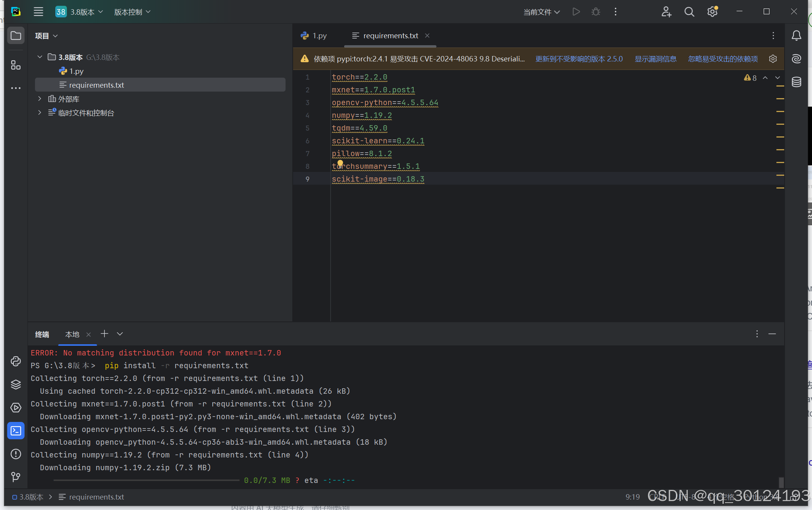This screenshot has height=510, width=812.
Task: Click the scikit-image==0.18.3 line
Action: tap(378, 179)
